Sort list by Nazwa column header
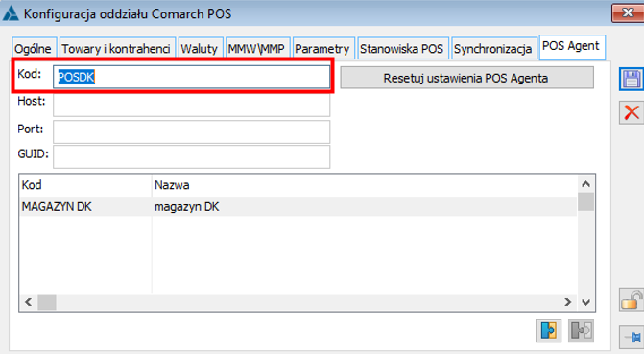This screenshot has height=354, width=644. point(365,185)
